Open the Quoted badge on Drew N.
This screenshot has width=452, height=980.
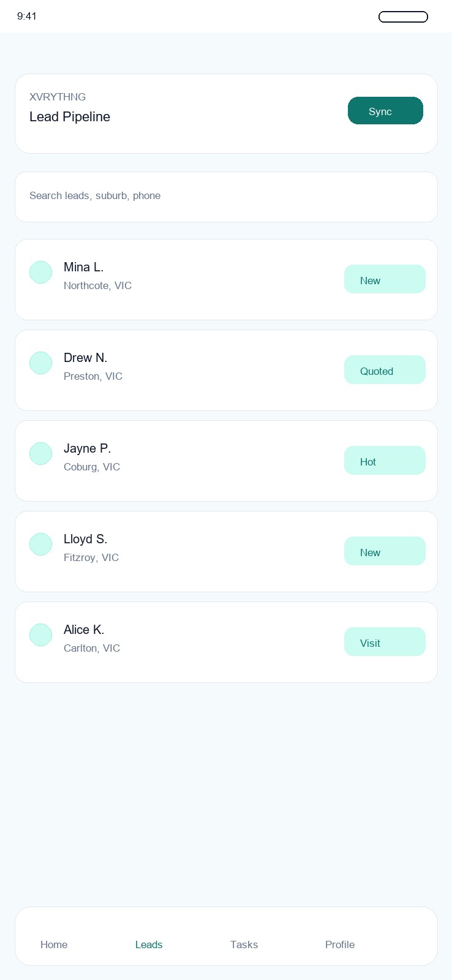tap(385, 369)
